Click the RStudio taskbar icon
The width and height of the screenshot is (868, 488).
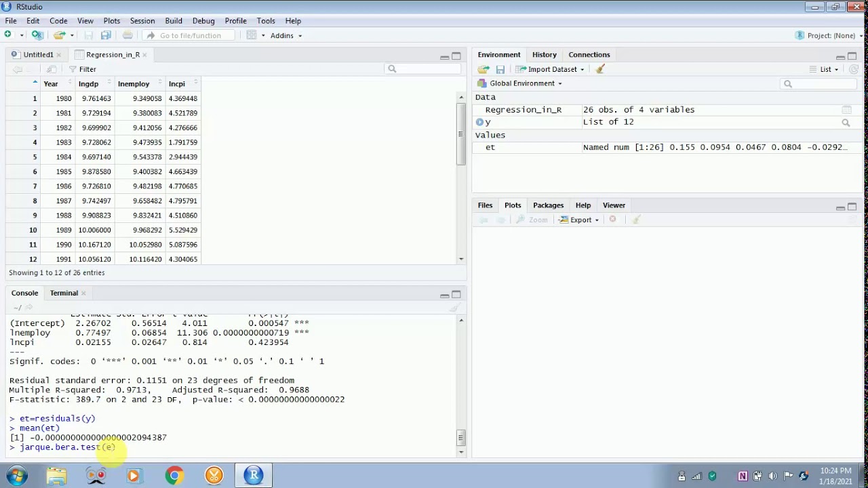[x=254, y=476]
